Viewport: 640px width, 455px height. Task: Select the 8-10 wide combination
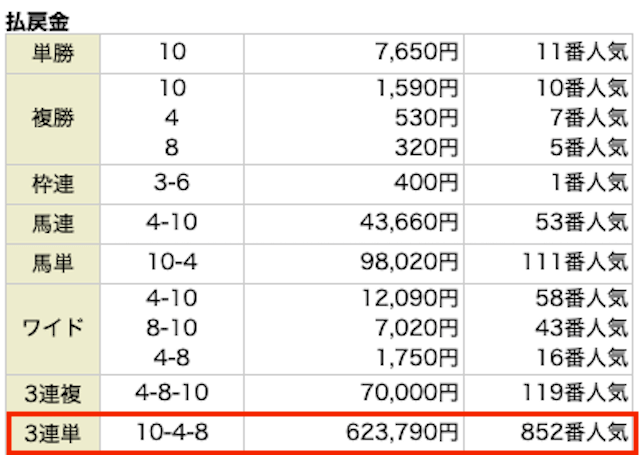tap(172, 327)
